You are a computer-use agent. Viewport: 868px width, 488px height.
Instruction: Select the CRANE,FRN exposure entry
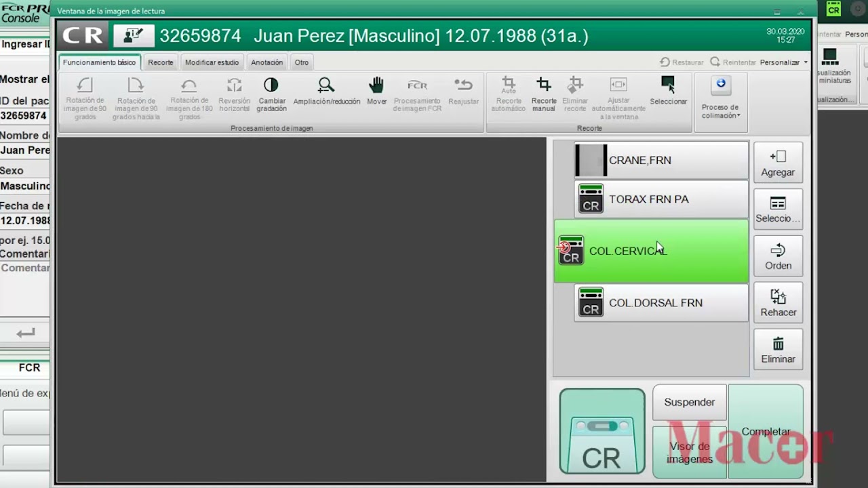[x=661, y=161]
